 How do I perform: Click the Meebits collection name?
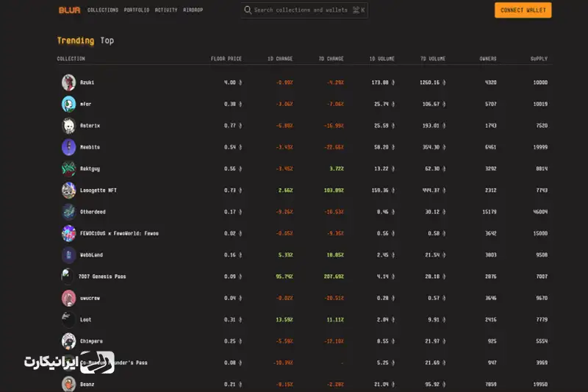[90, 147]
